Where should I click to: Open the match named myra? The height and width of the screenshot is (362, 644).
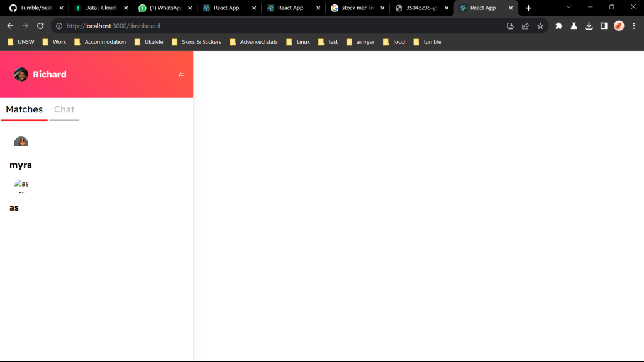[x=21, y=165]
